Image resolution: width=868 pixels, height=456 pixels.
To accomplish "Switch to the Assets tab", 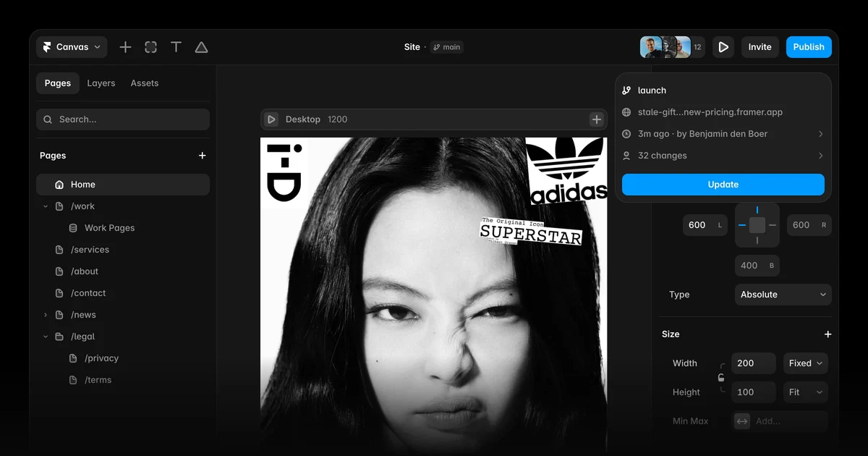I will click(x=145, y=83).
